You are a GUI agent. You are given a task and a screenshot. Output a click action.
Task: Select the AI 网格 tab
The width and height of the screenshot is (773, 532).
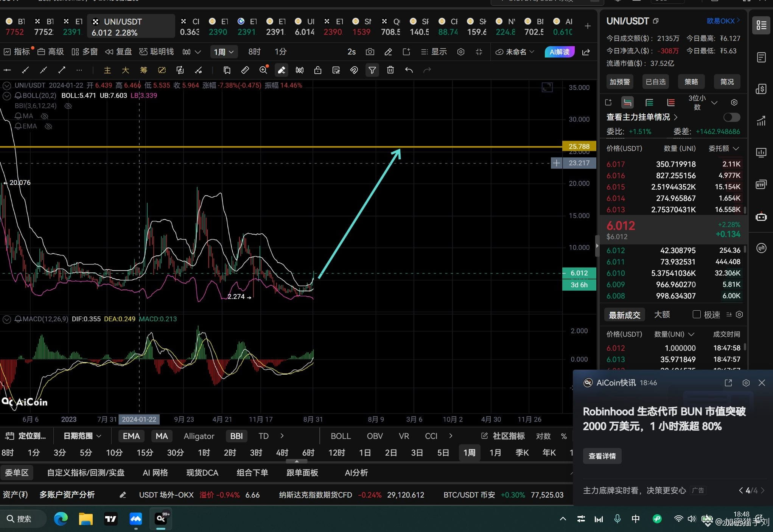pyautogui.click(x=155, y=473)
